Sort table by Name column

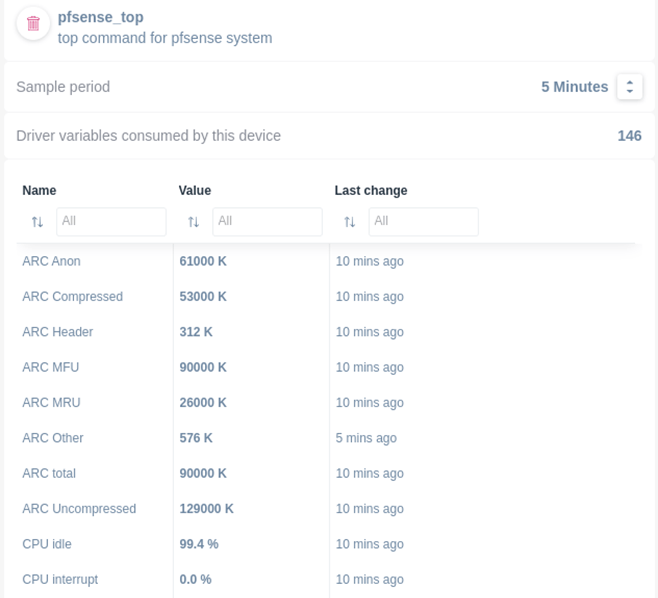point(37,222)
